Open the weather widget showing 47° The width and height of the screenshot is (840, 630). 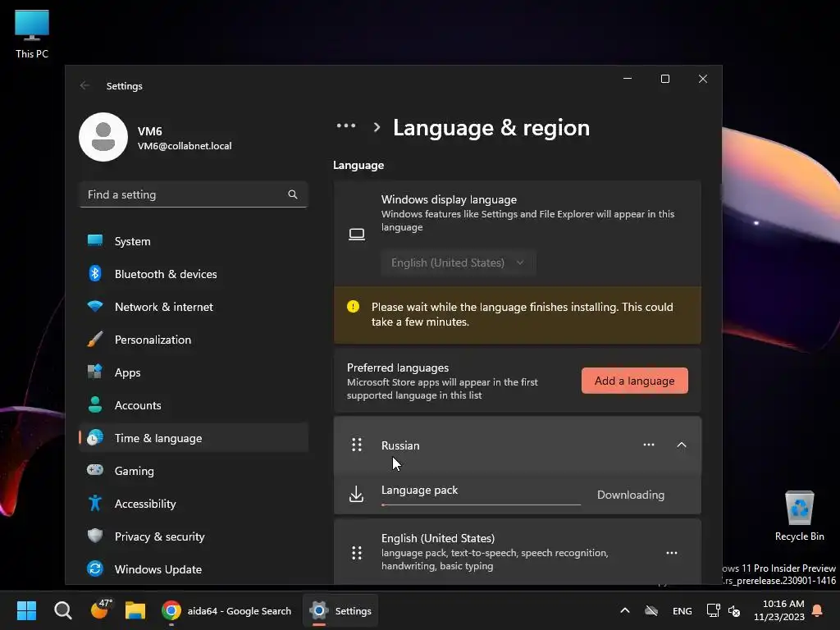click(x=100, y=609)
